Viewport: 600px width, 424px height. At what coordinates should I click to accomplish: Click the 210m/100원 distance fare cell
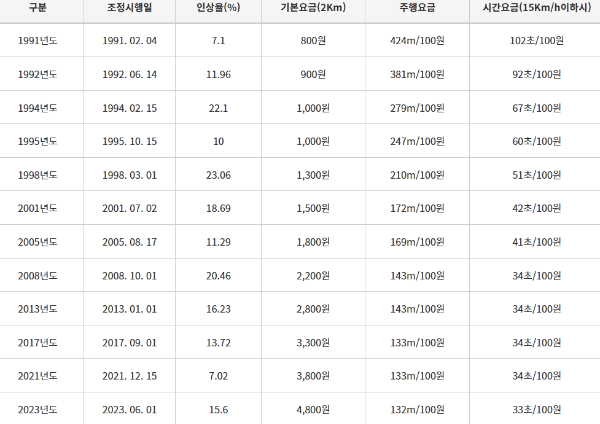(x=417, y=175)
